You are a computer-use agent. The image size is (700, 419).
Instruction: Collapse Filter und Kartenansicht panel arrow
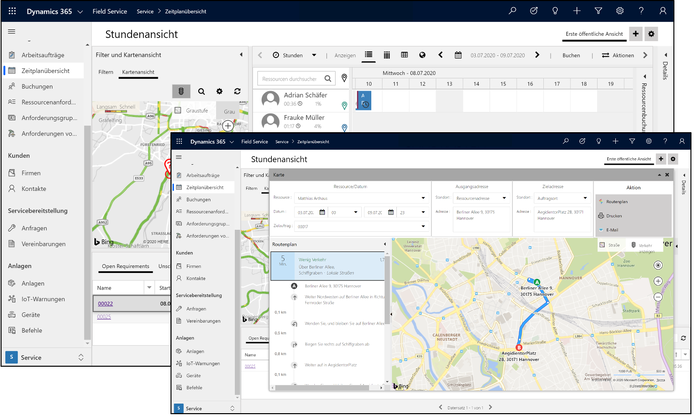point(241,54)
